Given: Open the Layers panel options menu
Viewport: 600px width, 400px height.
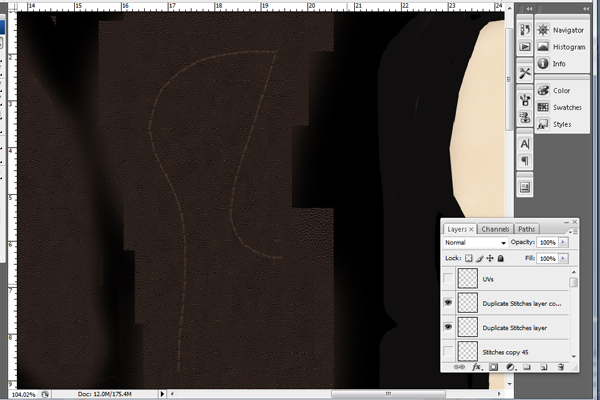Looking at the screenshot, I should tap(573, 231).
